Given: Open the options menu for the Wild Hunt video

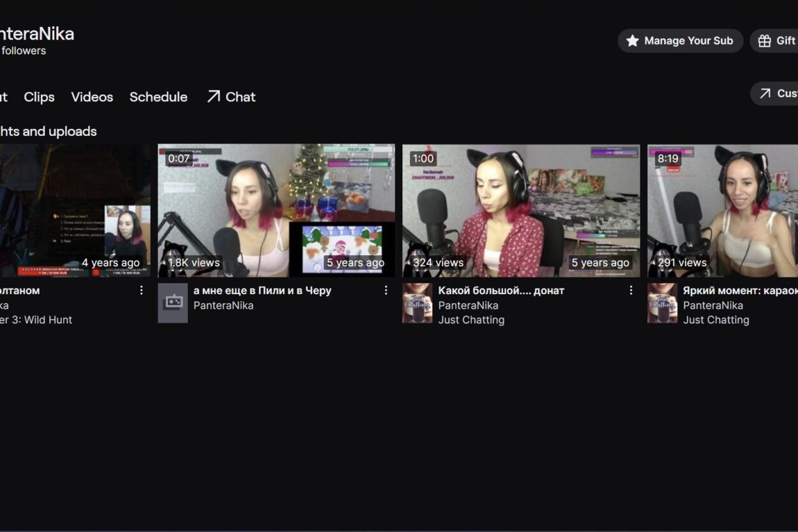Looking at the screenshot, I should coord(141,290).
